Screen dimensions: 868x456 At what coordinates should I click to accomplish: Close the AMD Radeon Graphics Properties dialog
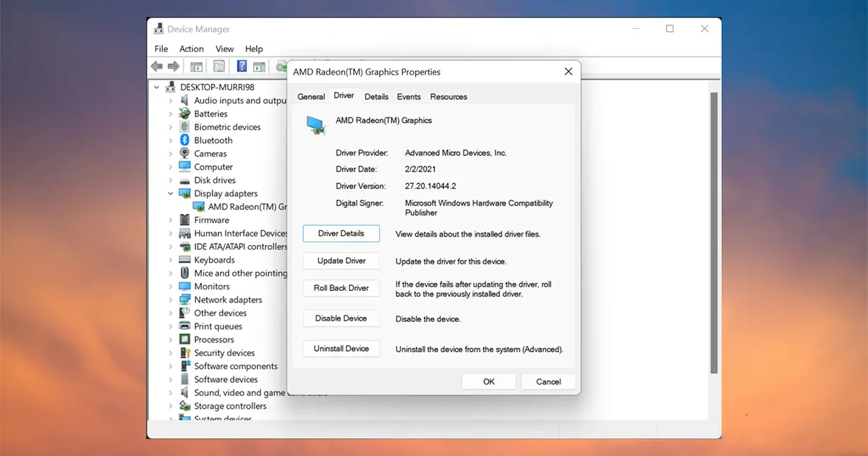point(569,71)
